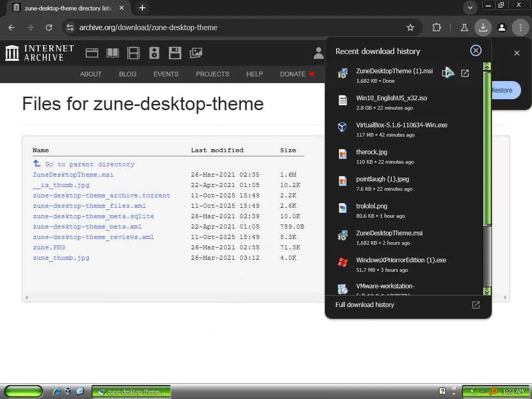Select trololol.png download entry
532x399 pixels.
click(x=404, y=210)
